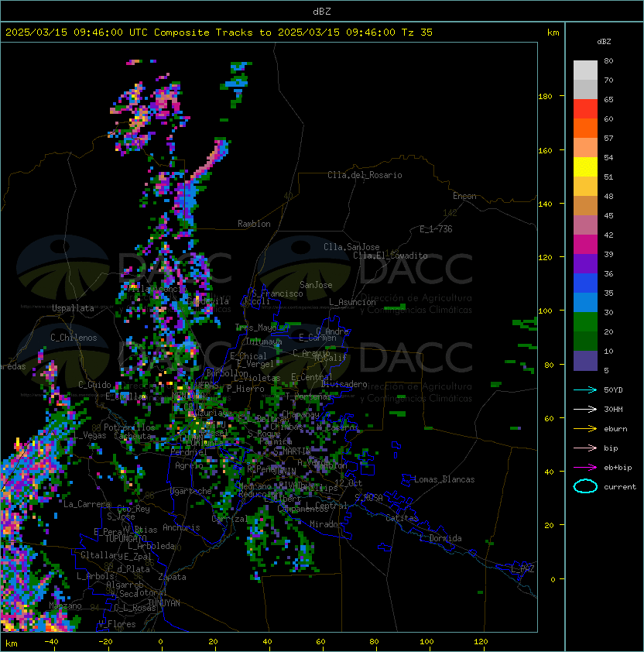The width and height of the screenshot is (644, 652).
Task: Click the 'Zapata' place label
Action: [172, 577]
